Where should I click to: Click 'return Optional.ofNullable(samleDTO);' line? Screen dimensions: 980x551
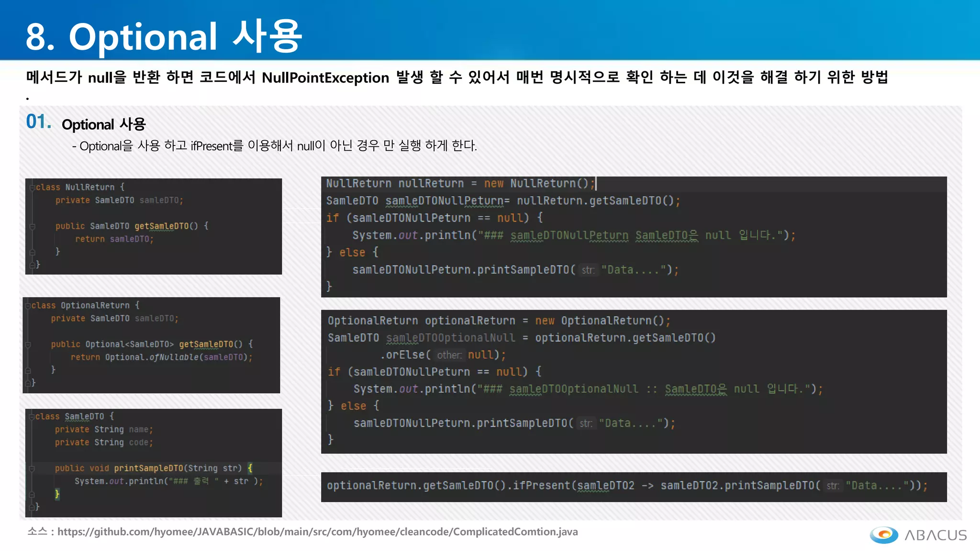click(x=162, y=357)
